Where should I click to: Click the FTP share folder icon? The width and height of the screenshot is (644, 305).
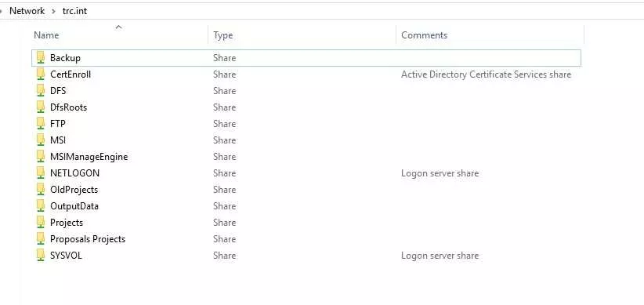click(x=41, y=124)
